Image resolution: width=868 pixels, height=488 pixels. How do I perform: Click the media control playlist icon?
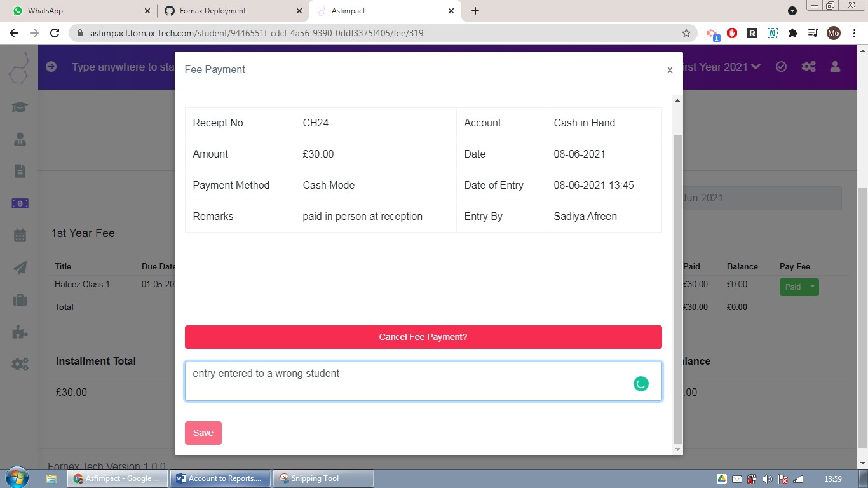point(813,33)
